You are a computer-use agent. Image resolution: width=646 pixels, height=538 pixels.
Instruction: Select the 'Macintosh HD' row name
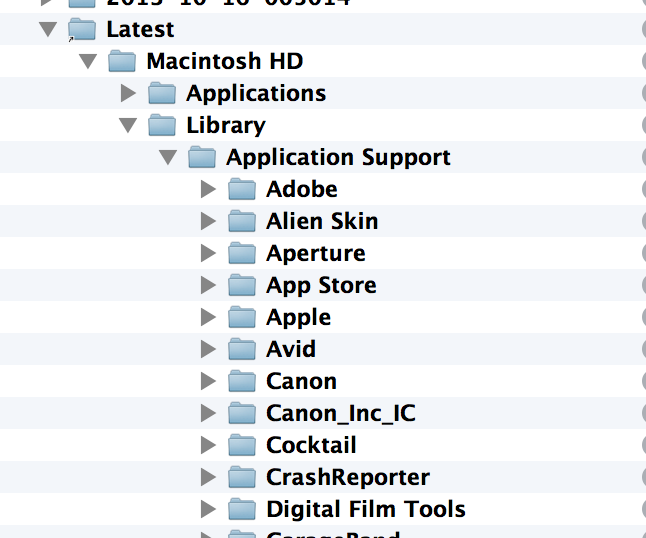click(225, 61)
